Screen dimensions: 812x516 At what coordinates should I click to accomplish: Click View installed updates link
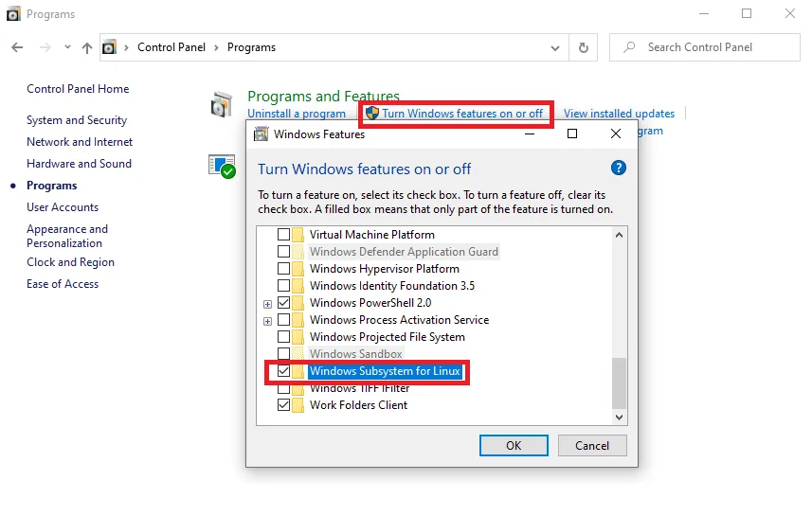619,114
